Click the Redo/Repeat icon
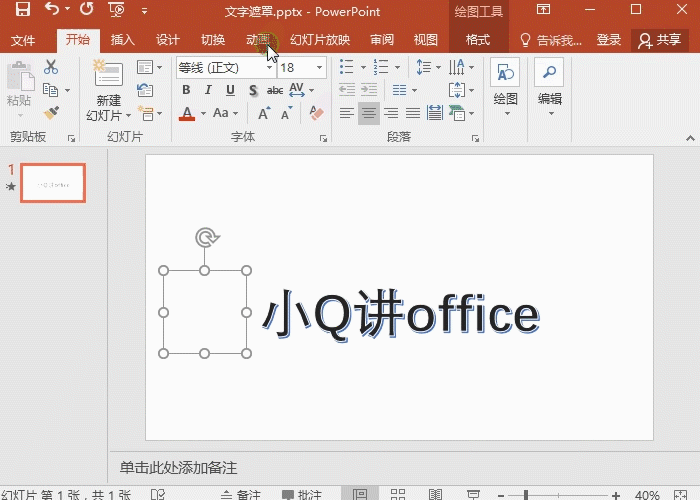This screenshot has height=500, width=700. [x=87, y=9]
